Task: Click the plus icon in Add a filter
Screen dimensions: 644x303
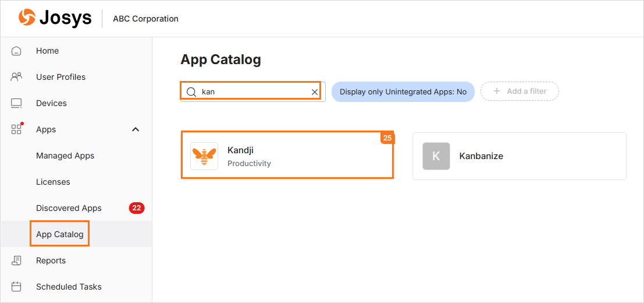Action: click(x=497, y=91)
